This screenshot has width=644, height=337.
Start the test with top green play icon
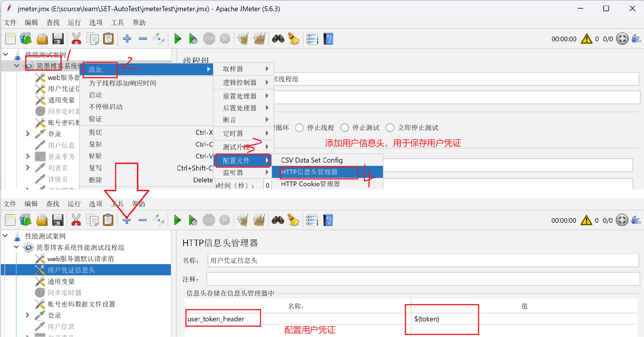(x=178, y=39)
